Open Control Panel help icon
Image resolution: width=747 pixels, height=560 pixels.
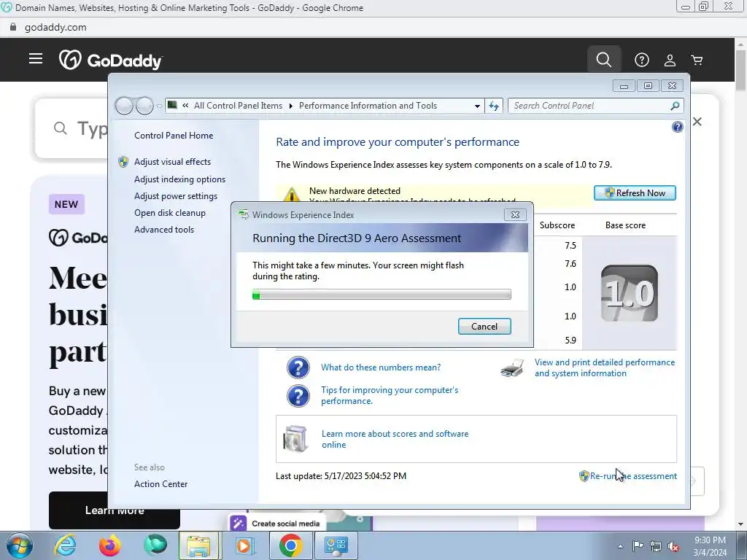coord(678,127)
